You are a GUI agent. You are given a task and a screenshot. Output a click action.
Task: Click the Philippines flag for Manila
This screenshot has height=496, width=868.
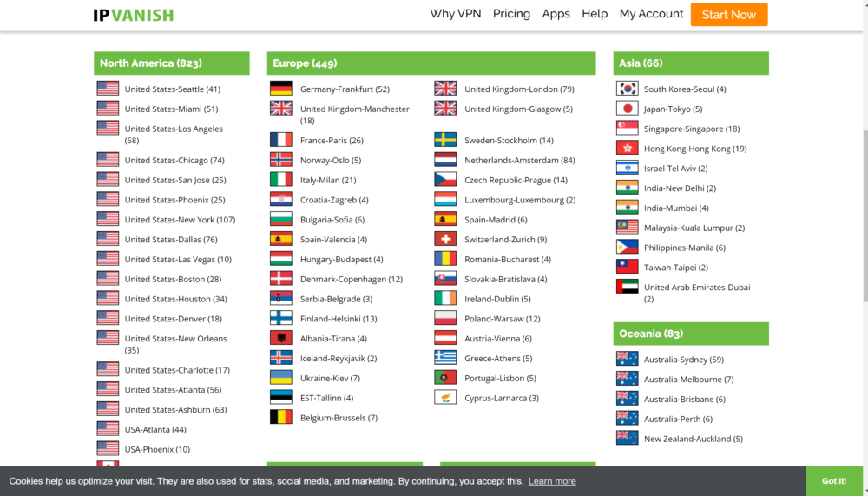click(628, 248)
